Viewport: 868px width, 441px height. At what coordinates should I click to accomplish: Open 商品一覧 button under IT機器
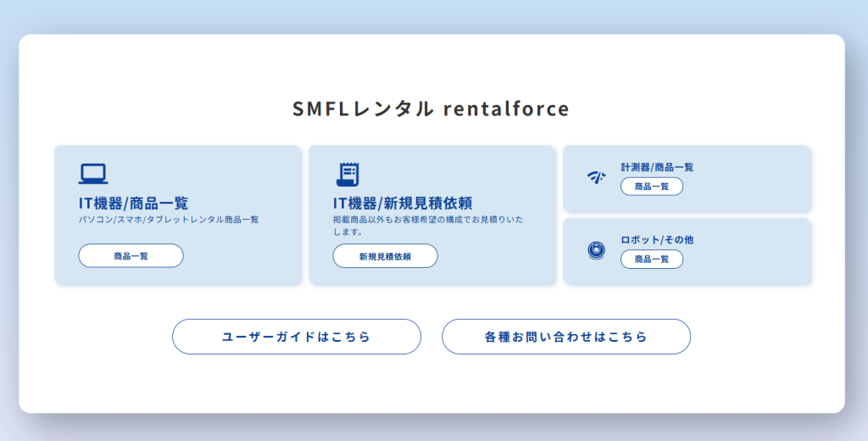(131, 256)
